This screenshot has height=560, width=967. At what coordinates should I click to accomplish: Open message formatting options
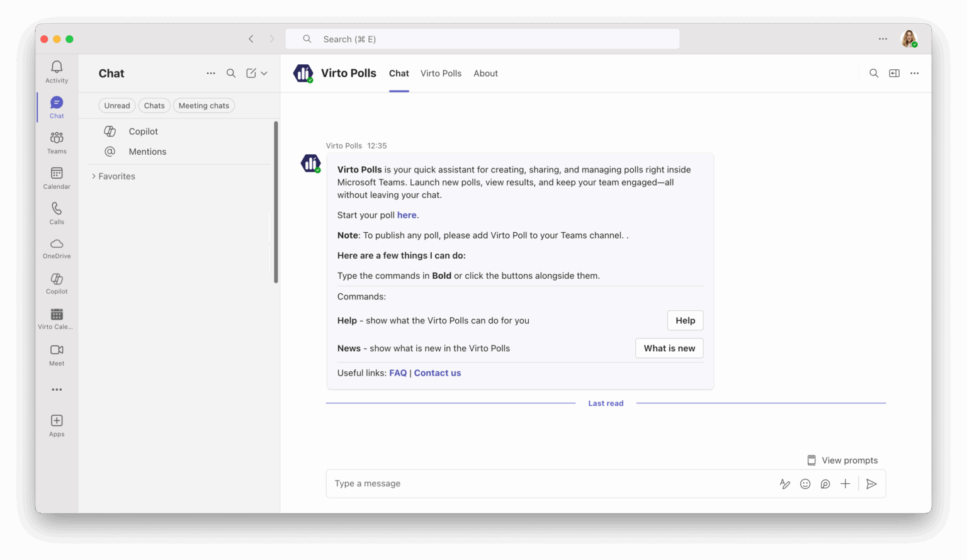(x=785, y=483)
